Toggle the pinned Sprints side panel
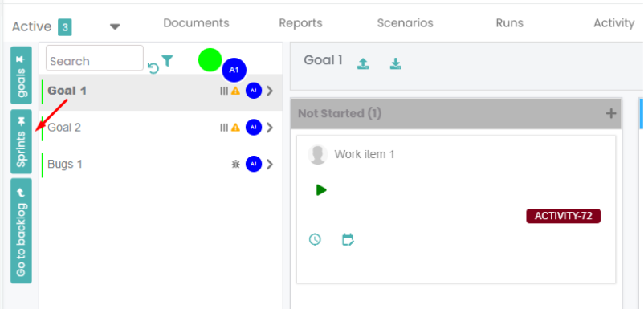Viewport: 644px width, 309px height. [x=21, y=141]
